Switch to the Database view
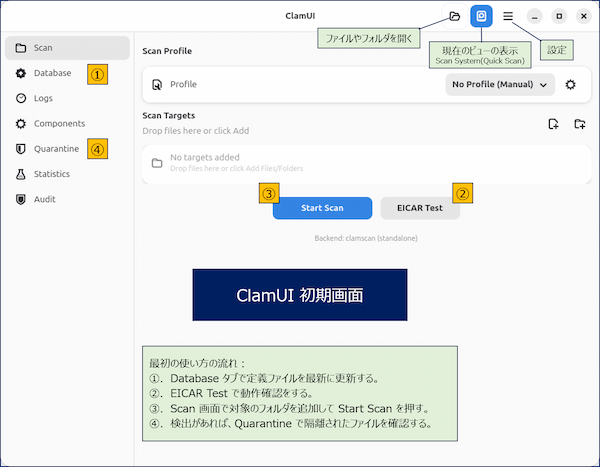This screenshot has height=467, width=600. [x=67, y=73]
